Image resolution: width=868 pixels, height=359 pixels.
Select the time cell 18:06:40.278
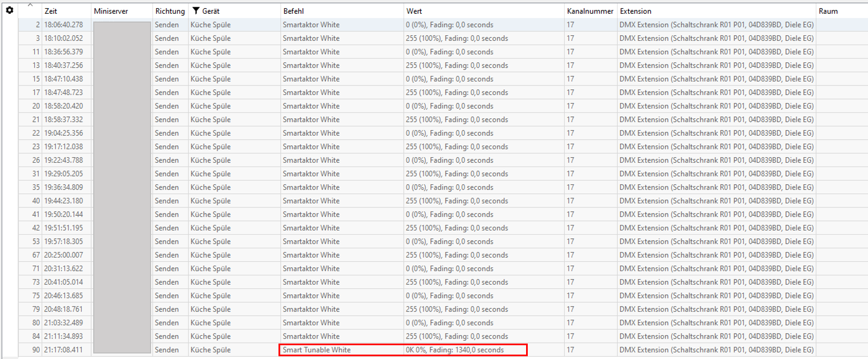point(63,25)
